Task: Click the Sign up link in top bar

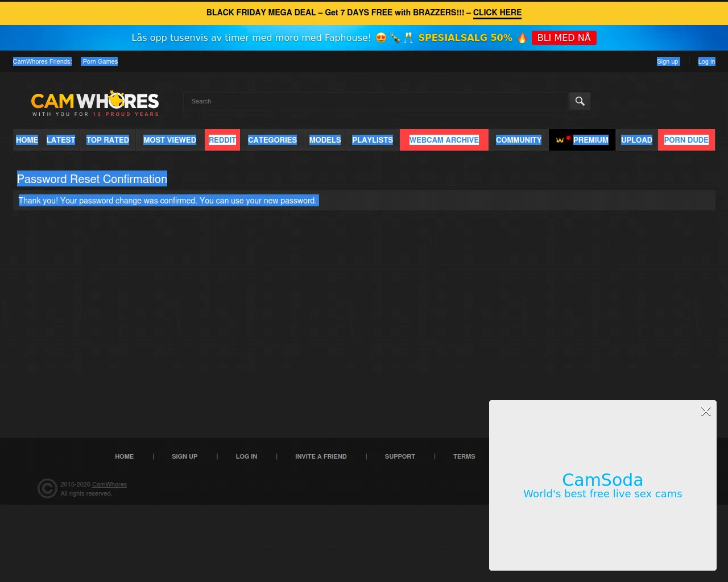Action: 668,61
